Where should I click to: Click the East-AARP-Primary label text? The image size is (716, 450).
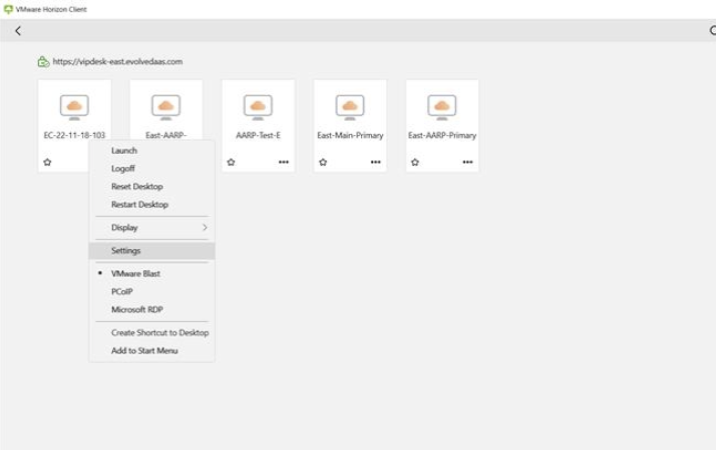pyautogui.click(x=442, y=135)
